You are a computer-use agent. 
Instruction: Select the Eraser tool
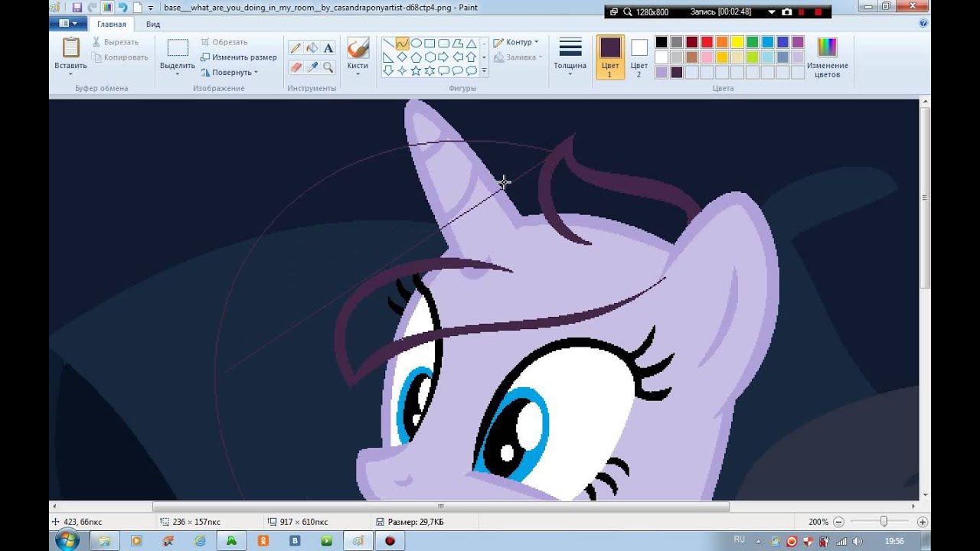(x=296, y=67)
